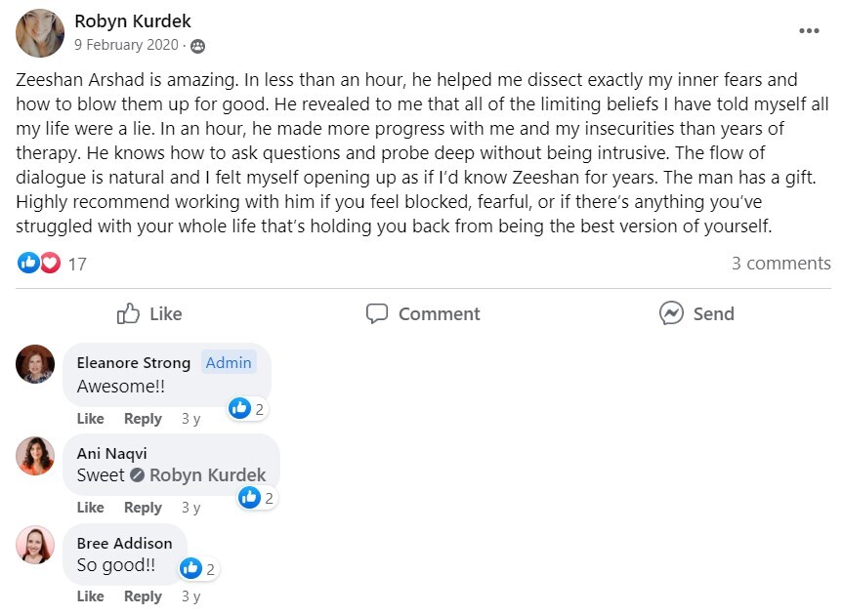
Task: Click like reaction count on Awesome comment
Action: (248, 408)
